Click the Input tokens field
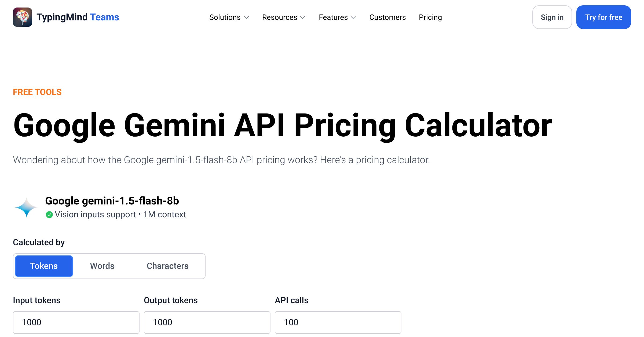The height and width of the screenshot is (337, 644). pyautogui.click(x=76, y=322)
